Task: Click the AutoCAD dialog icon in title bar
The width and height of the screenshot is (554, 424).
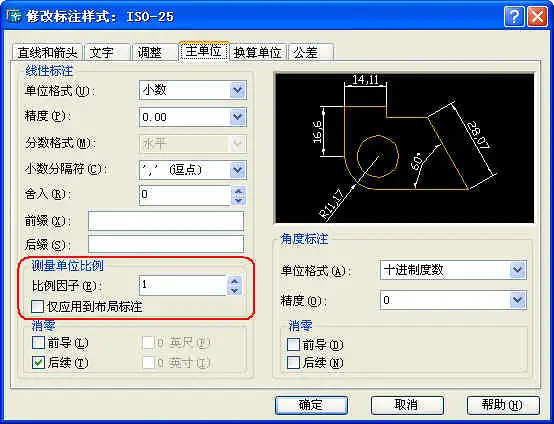Action: tap(14, 16)
